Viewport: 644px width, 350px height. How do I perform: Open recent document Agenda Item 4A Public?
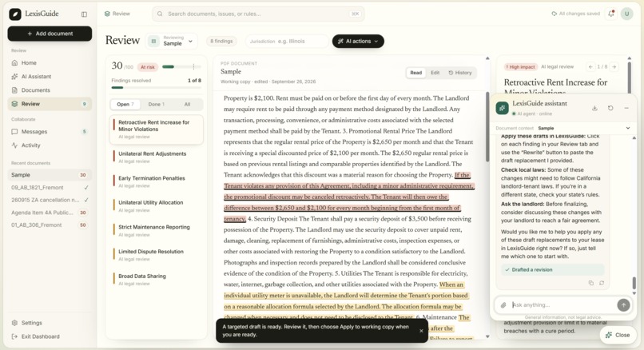pos(50,213)
